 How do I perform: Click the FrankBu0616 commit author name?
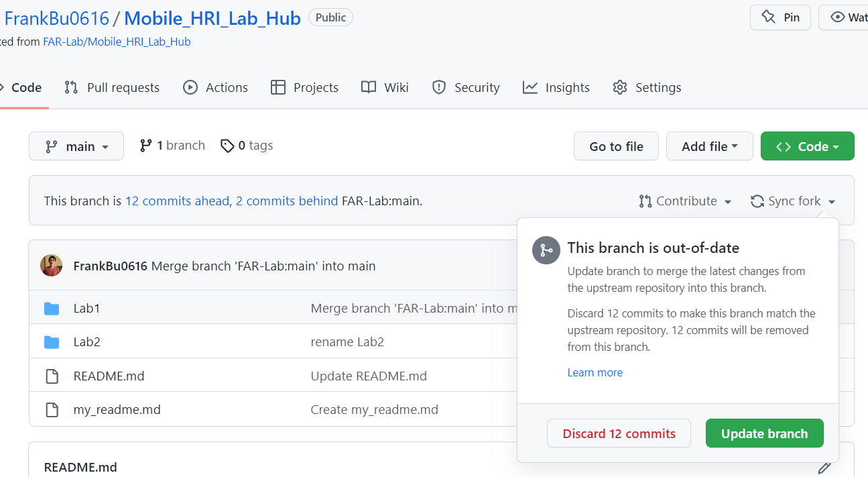(x=110, y=266)
